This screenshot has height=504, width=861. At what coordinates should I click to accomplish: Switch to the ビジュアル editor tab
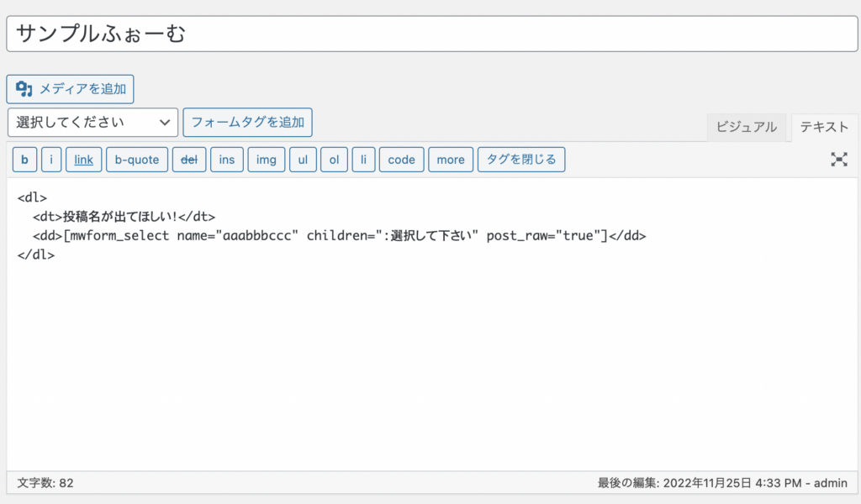[746, 127]
